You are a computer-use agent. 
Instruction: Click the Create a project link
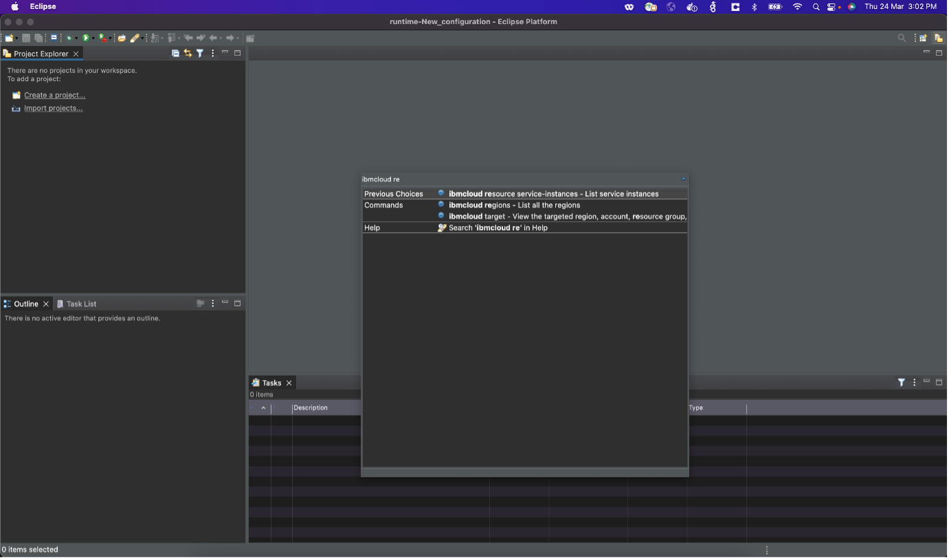(x=54, y=96)
